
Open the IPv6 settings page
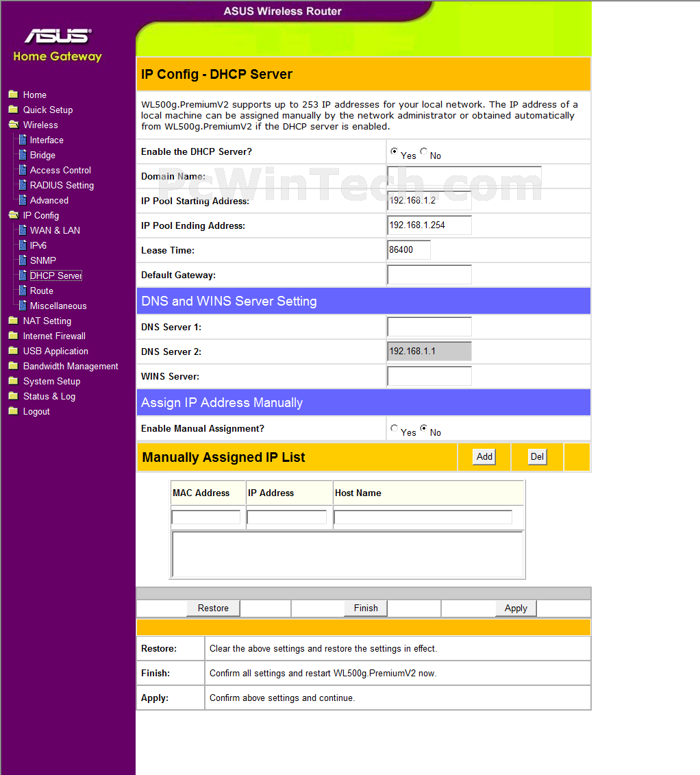point(38,245)
